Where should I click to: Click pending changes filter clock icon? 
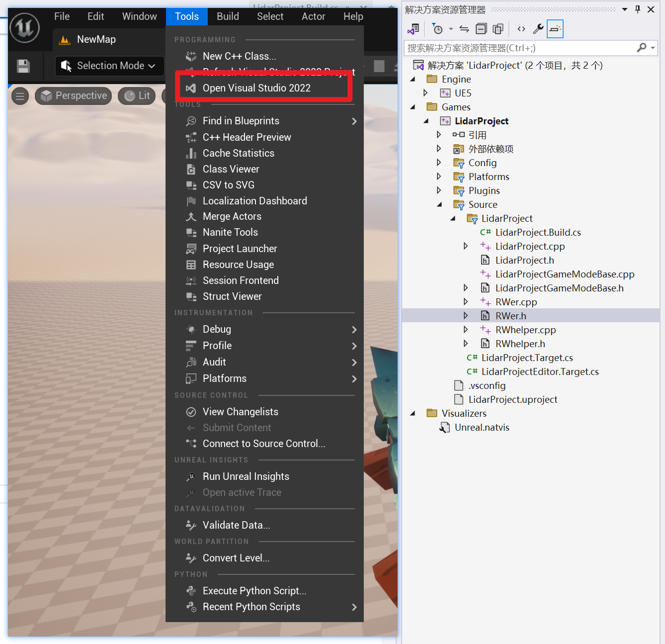click(437, 29)
